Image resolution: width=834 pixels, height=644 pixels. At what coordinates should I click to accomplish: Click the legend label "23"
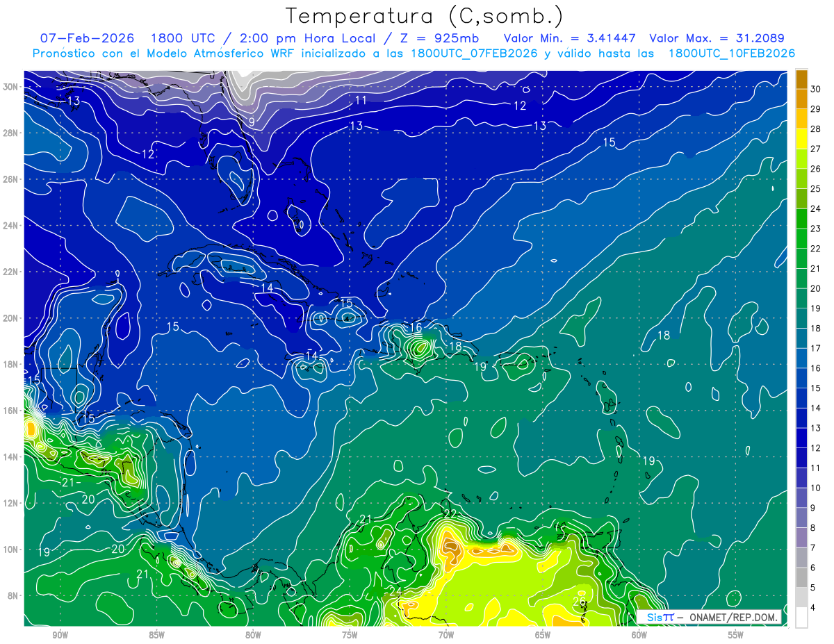[816, 229]
